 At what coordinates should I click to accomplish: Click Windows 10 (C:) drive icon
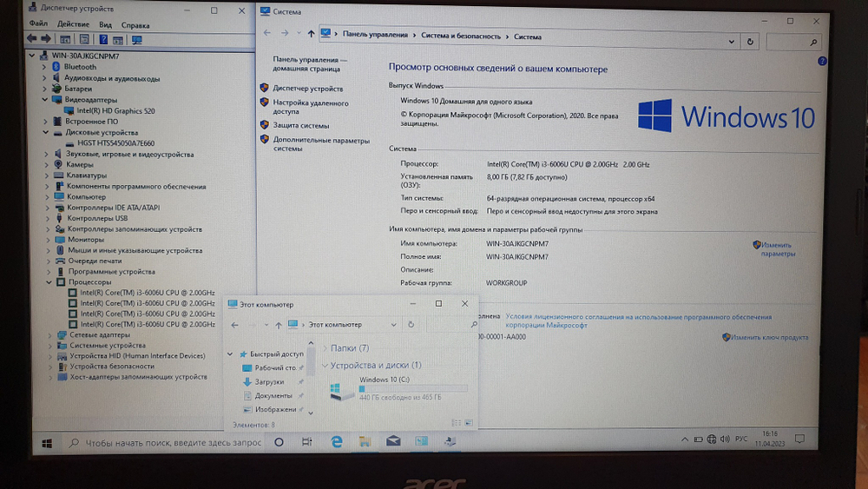tap(341, 391)
